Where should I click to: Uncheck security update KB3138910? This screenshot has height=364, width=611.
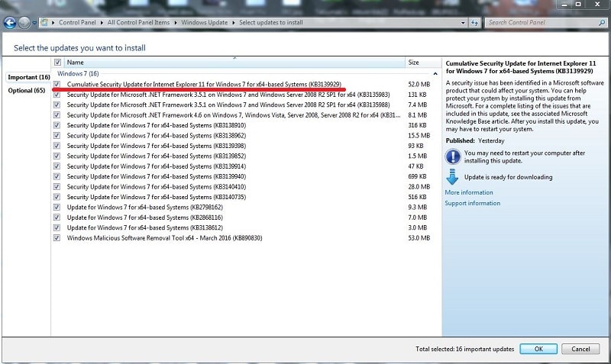click(x=57, y=125)
